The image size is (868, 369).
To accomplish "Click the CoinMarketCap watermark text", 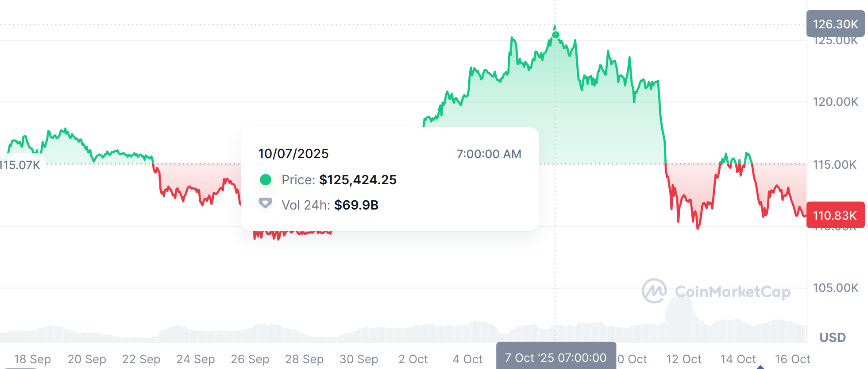I will (733, 291).
